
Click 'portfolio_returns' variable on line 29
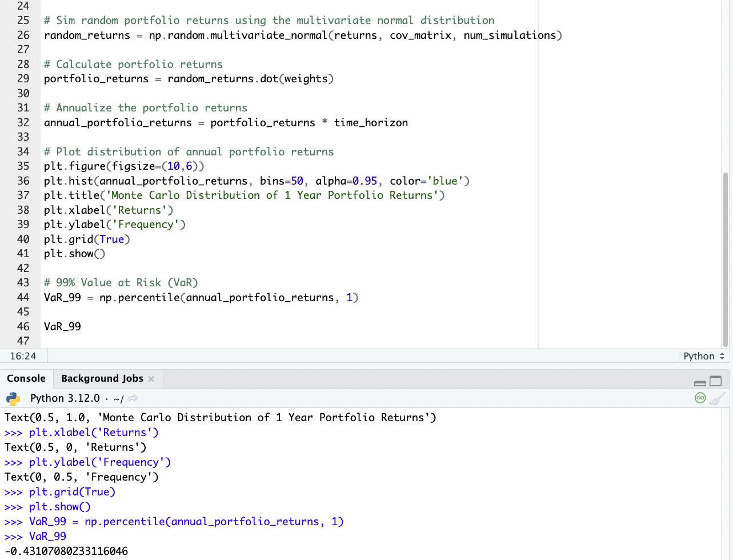(x=96, y=79)
